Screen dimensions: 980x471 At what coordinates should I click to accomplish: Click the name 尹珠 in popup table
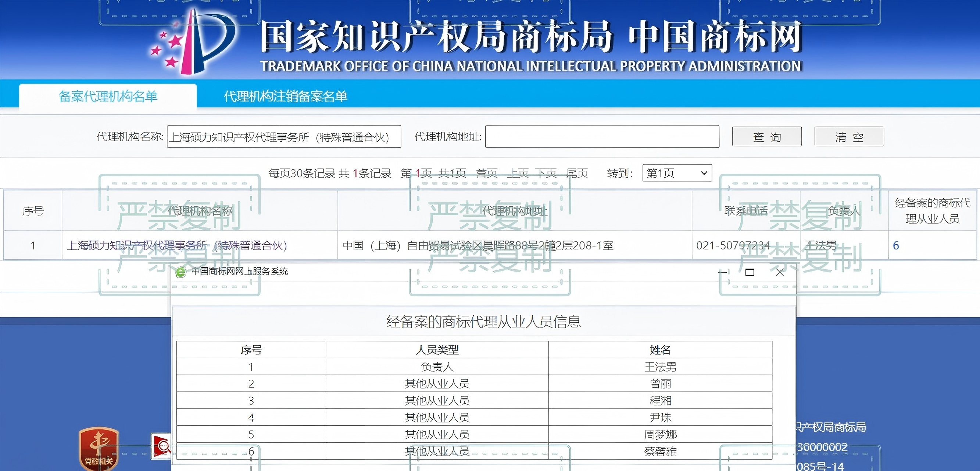click(x=660, y=417)
